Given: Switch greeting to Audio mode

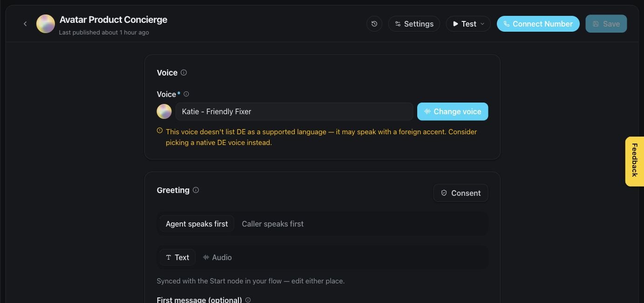Looking at the screenshot, I should [x=217, y=257].
